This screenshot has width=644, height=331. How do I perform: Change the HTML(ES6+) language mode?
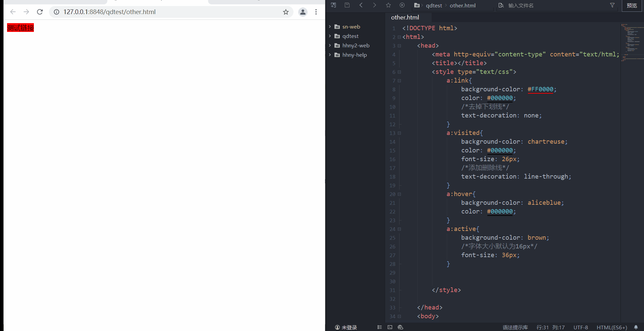[612, 327]
